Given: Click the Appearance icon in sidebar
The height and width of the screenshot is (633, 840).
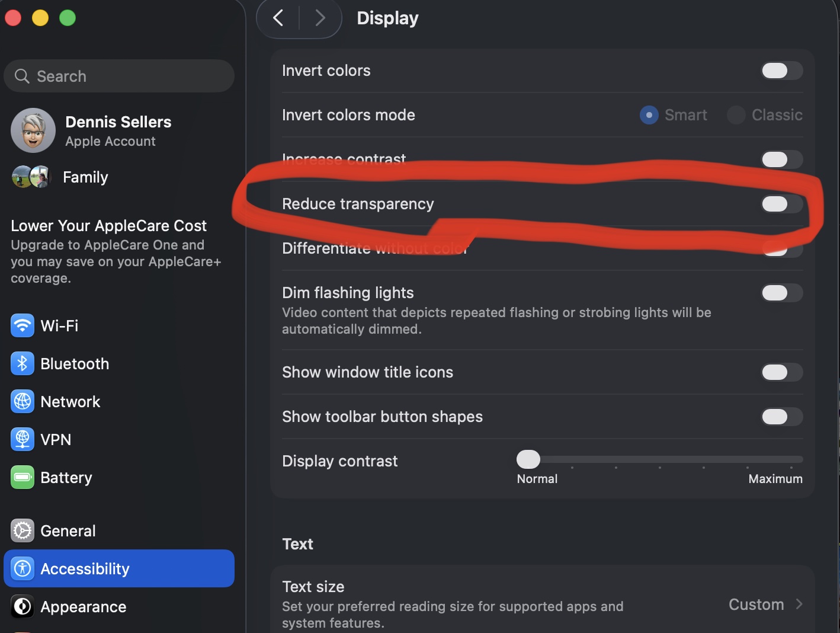Looking at the screenshot, I should coord(23,606).
